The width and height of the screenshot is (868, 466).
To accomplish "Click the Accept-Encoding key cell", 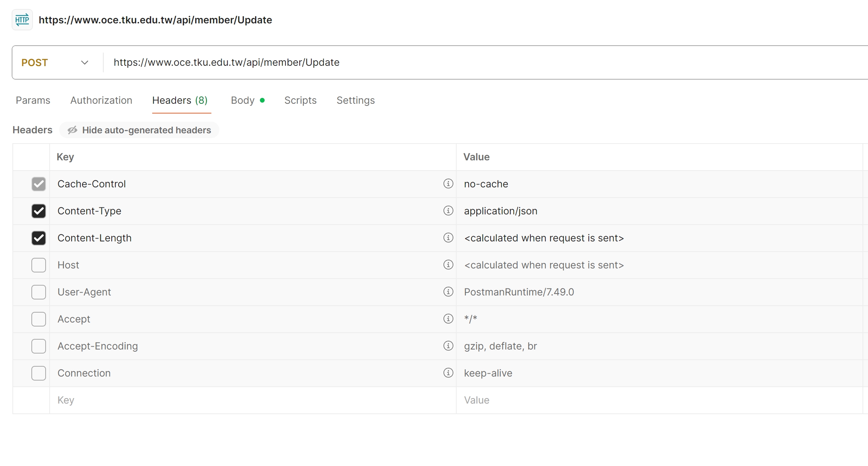I will pos(253,346).
